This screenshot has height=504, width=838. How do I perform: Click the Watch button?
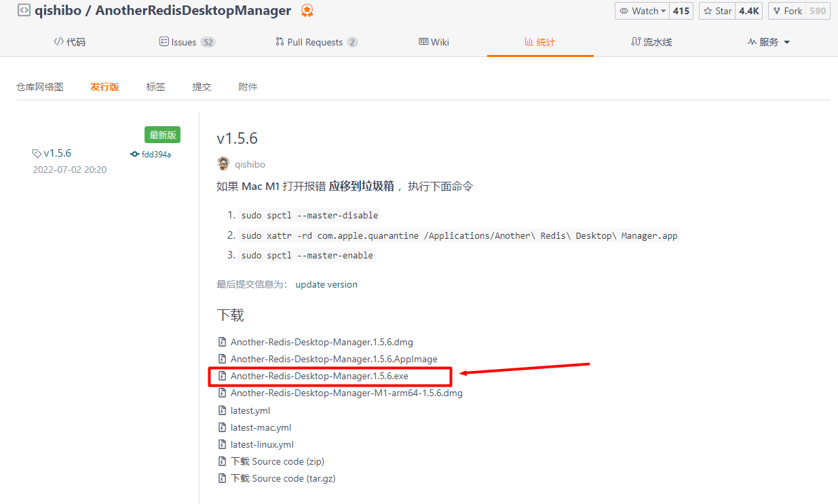(x=642, y=11)
